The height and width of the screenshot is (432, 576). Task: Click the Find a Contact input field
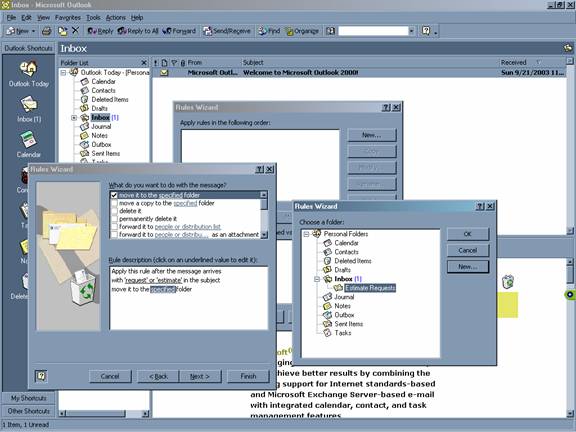373,31
